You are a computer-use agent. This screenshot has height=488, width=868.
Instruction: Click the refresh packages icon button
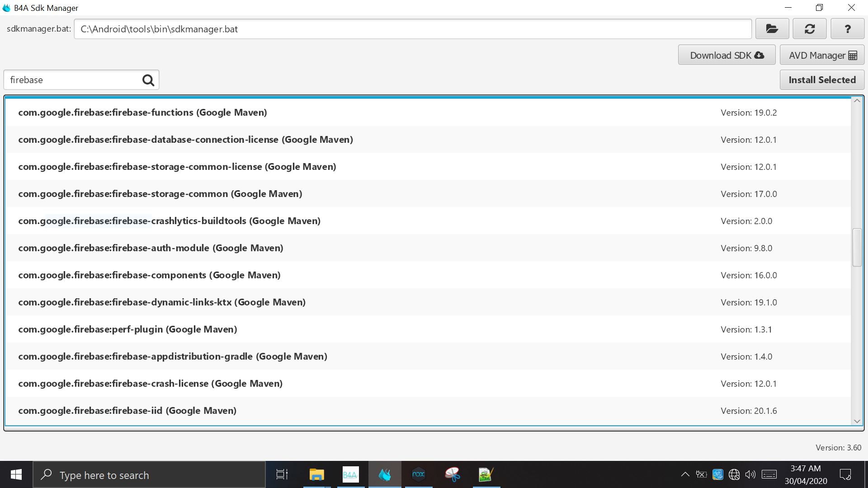(x=809, y=29)
